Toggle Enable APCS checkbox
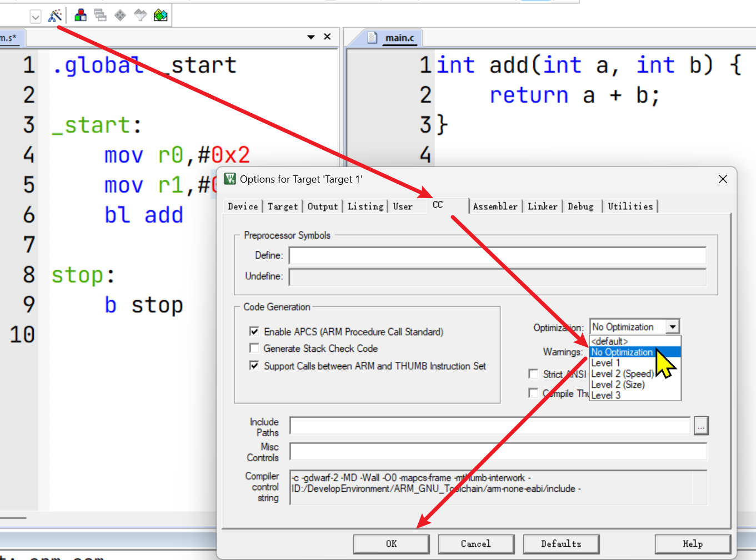Viewport: 756px width, 560px height. tap(254, 331)
